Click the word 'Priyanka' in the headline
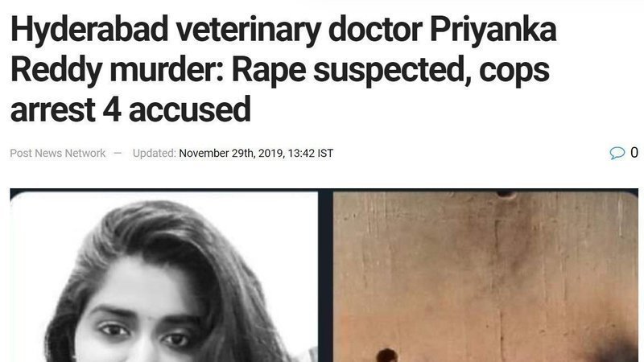Image resolution: width=644 pixels, height=362 pixels. point(493,31)
